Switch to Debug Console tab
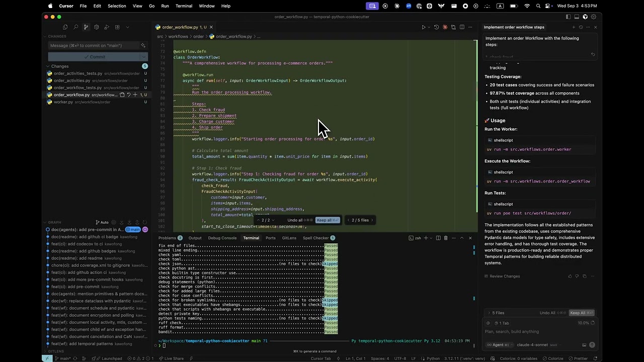This screenshot has height=362, width=644. 222,238
